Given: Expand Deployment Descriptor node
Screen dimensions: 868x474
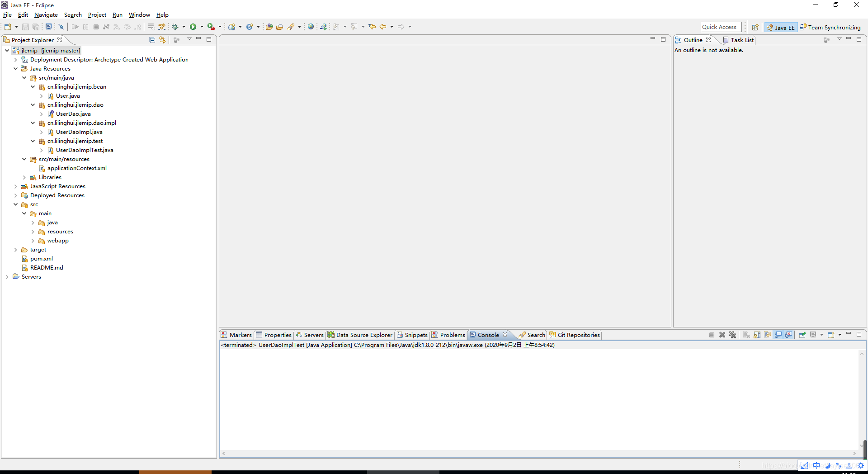Looking at the screenshot, I should (x=15, y=59).
